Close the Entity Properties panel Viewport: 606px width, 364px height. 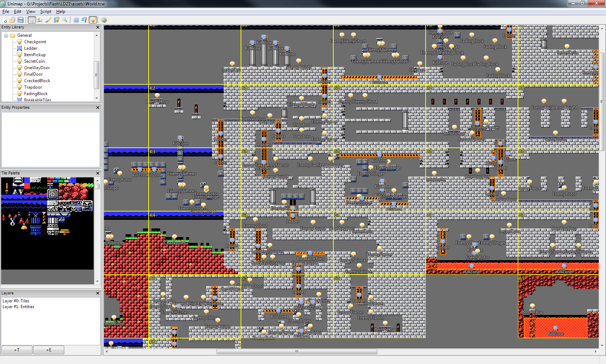98,108
